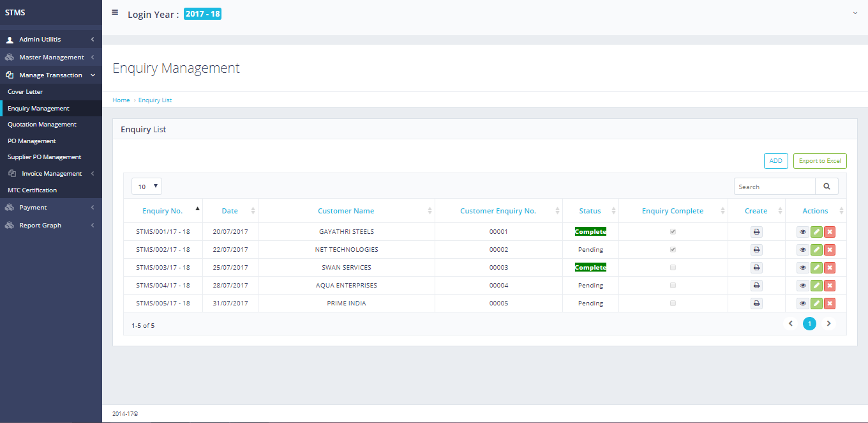
Task: Click the print icon for GAYATHRI STEELS
Action: click(x=756, y=232)
